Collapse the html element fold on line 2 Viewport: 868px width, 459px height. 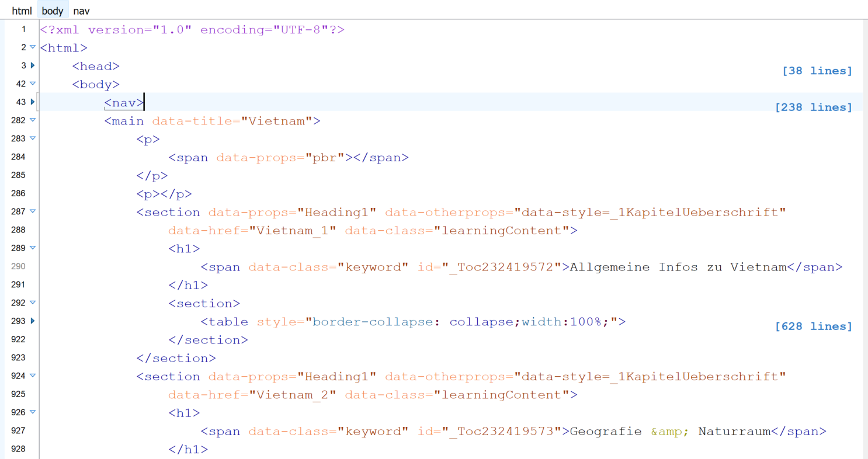pos(33,47)
